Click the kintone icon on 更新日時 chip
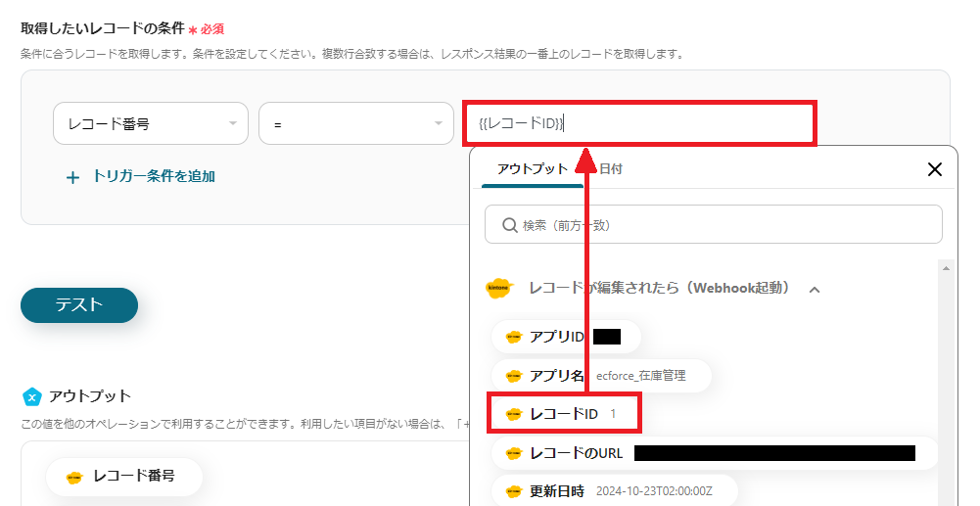Image resolution: width=980 pixels, height=506 pixels. point(514,491)
